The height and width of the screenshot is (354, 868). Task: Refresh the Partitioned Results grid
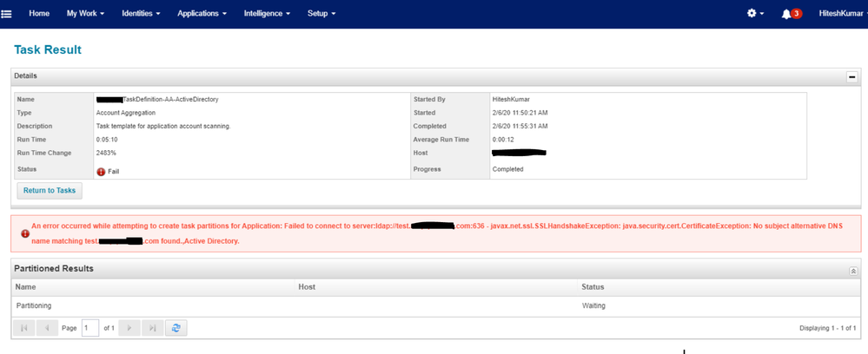coord(176,328)
